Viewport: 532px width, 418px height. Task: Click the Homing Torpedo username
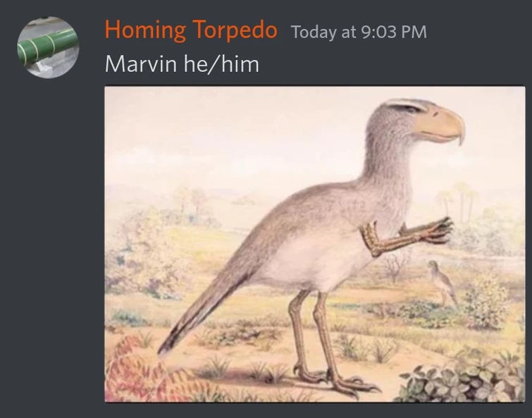click(191, 30)
